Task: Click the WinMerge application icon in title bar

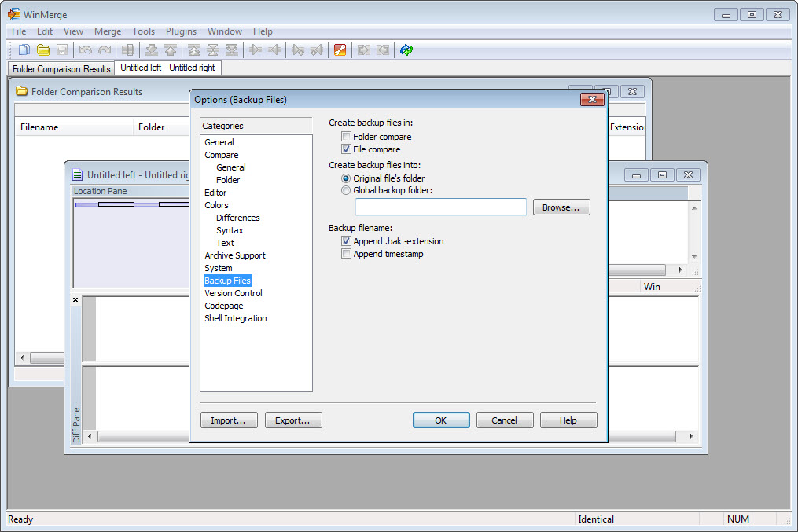Action: (13, 14)
